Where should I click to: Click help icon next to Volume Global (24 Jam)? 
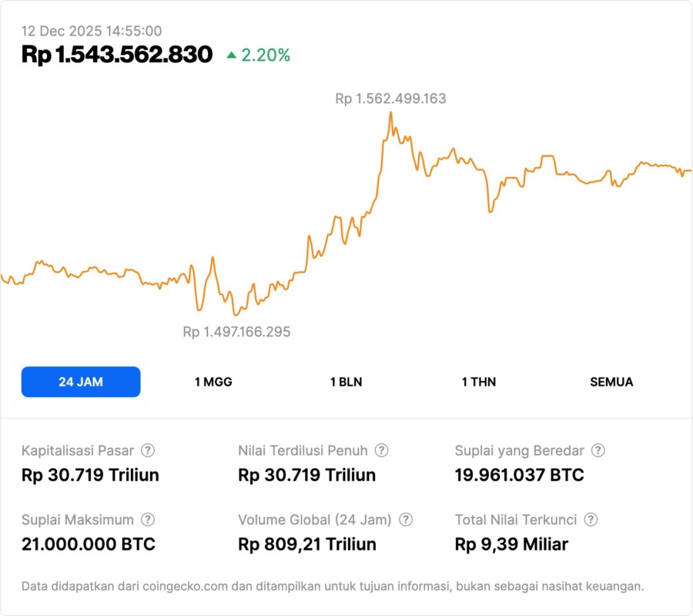[x=406, y=520]
